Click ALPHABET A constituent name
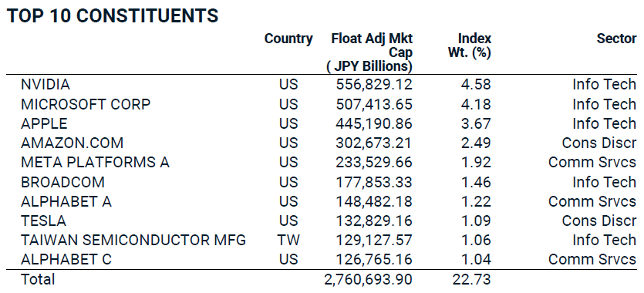This screenshot has height=293, width=644. click(66, 201)
